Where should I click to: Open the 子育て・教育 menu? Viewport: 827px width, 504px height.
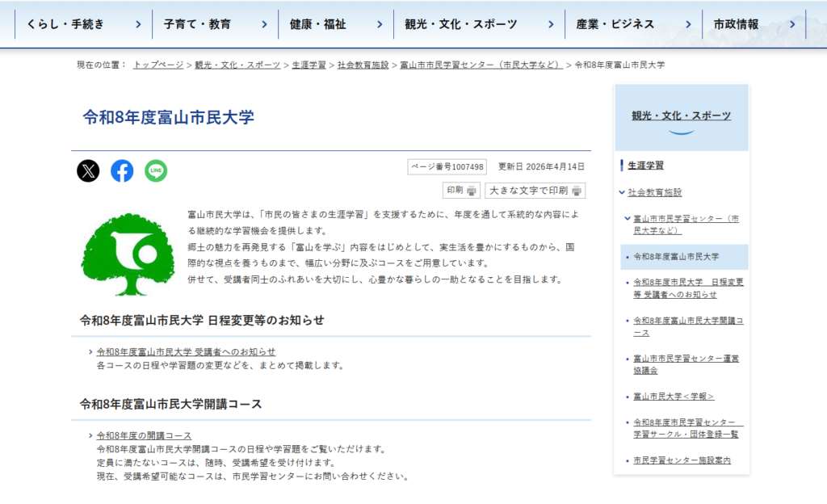coord(214,24)
